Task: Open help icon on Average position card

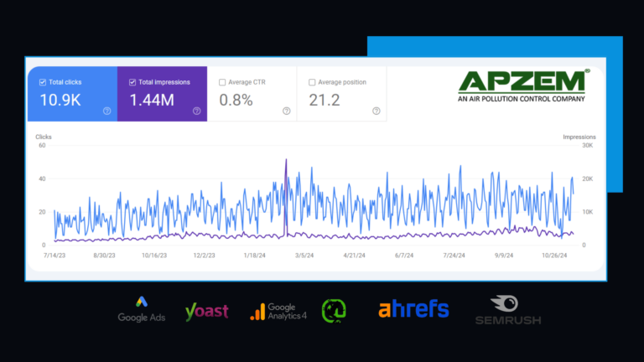Action: coord(377,111)
